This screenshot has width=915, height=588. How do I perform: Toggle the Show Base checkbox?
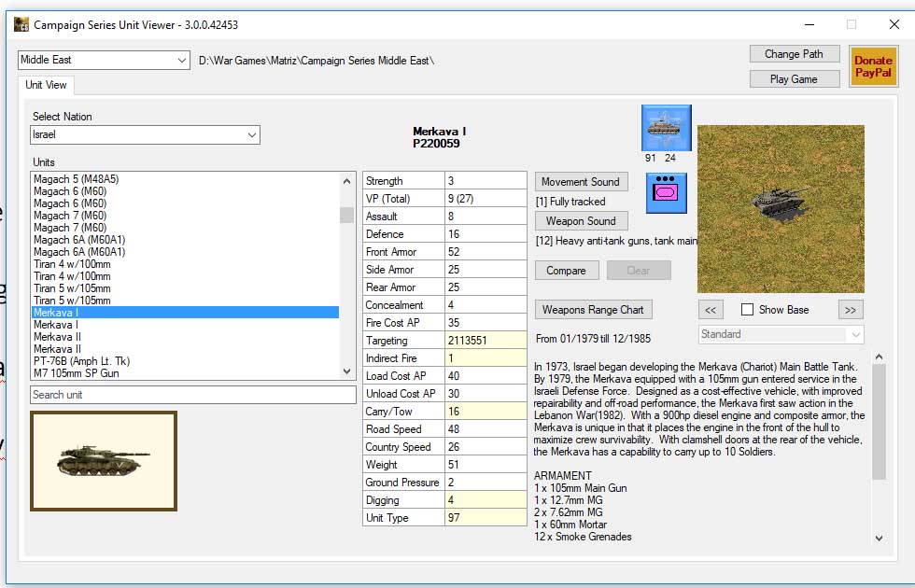coord(747,310)
